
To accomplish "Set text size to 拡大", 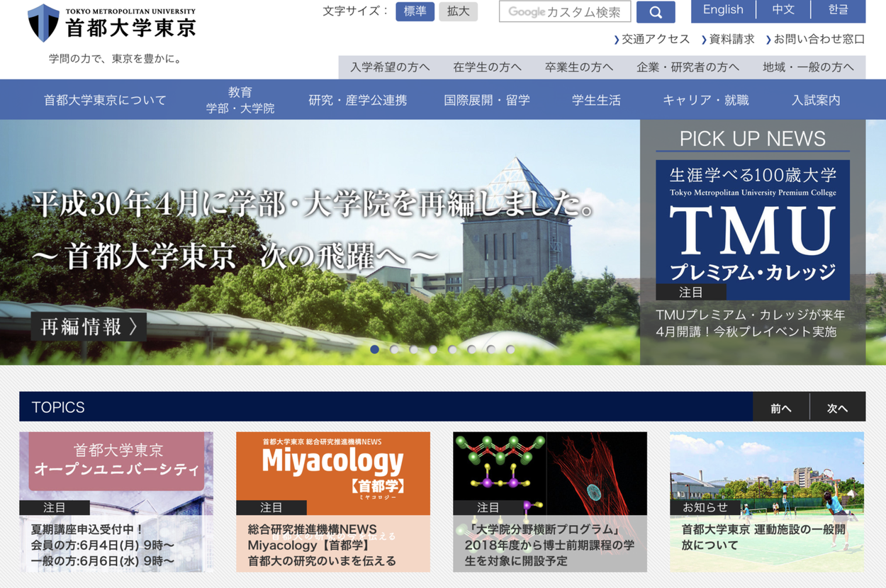I will click(458, 11).
